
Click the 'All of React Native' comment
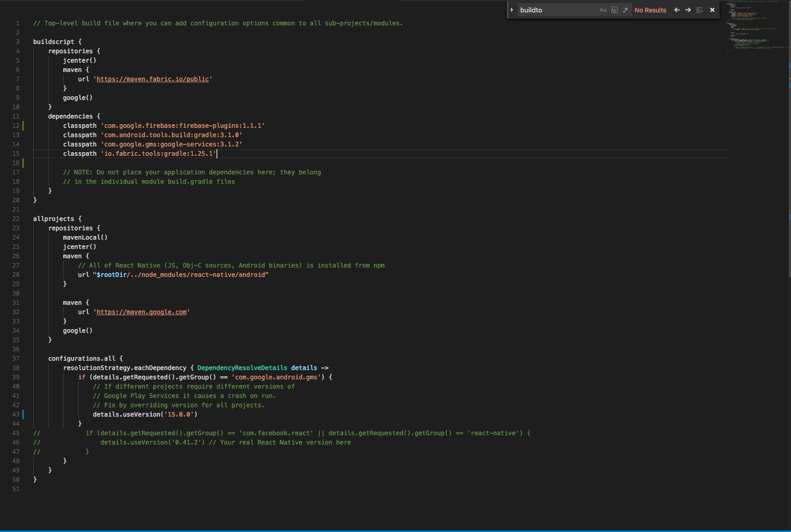tap(231, 265)
